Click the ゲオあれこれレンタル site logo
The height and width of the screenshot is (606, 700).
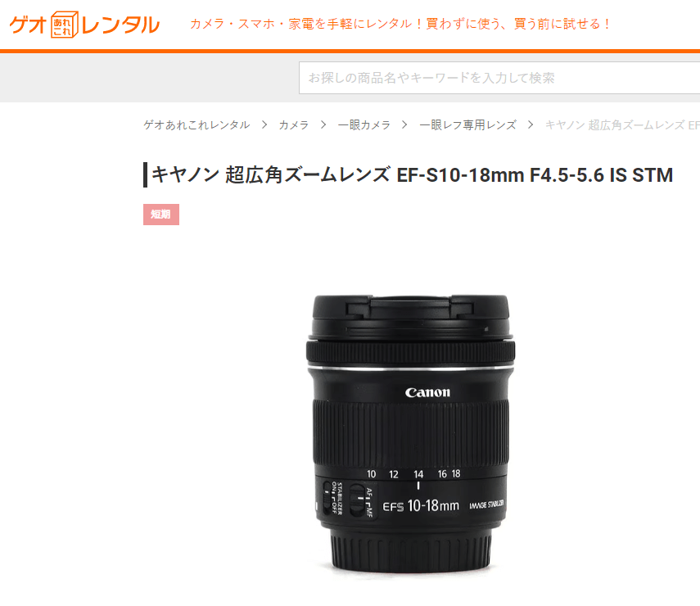pos(84,25)
